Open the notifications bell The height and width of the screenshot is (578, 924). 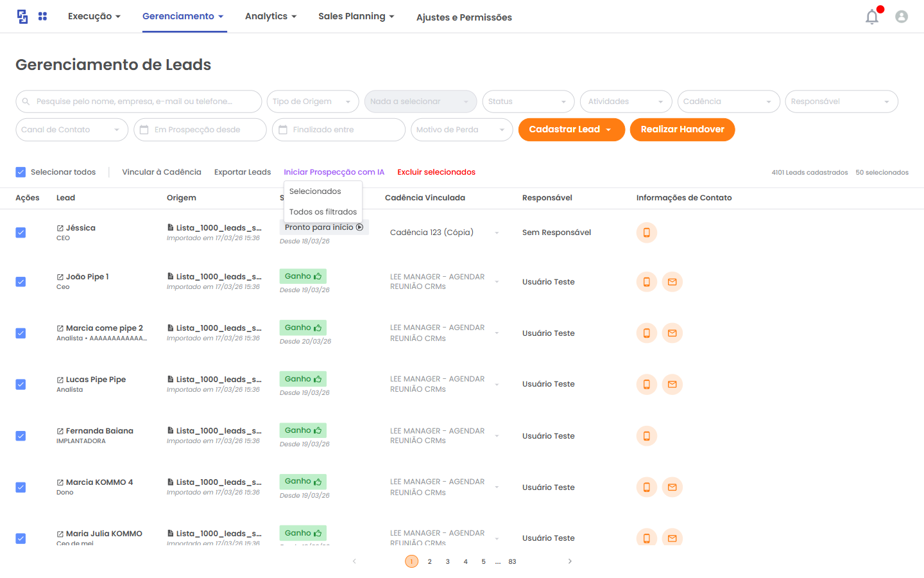[x=872, y=17]
